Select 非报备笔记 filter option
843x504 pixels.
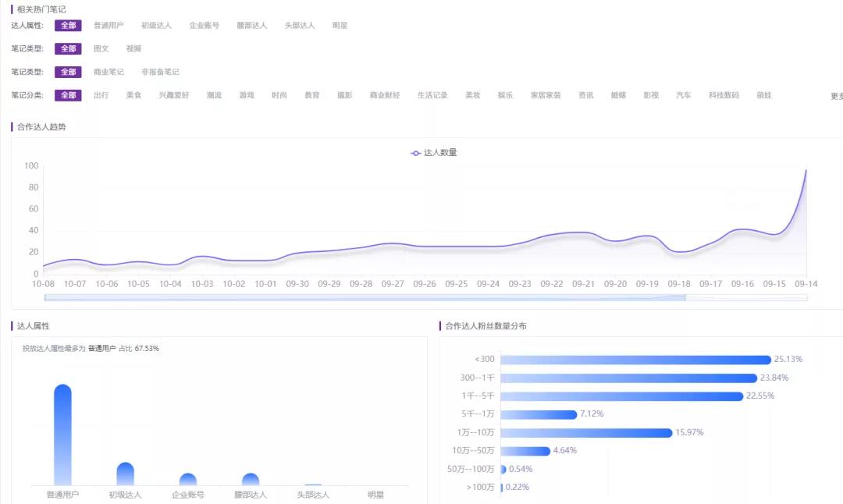(160, 72)
